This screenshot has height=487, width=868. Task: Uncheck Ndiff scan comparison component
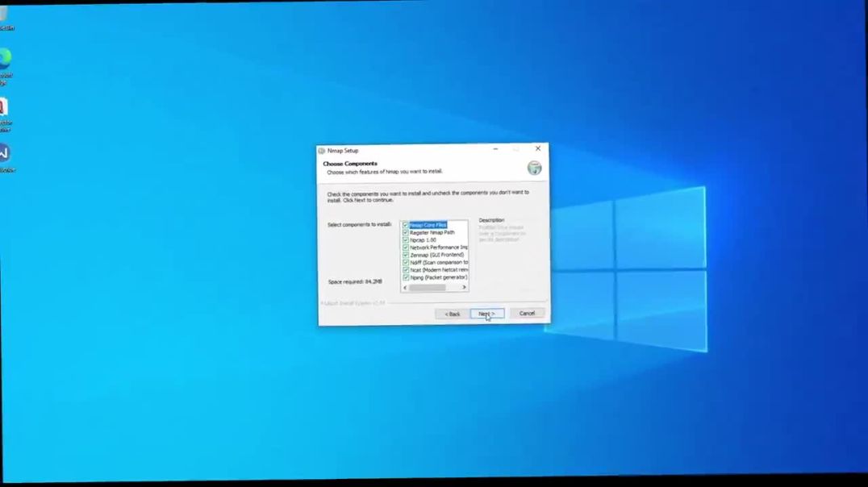coord(406,262)
